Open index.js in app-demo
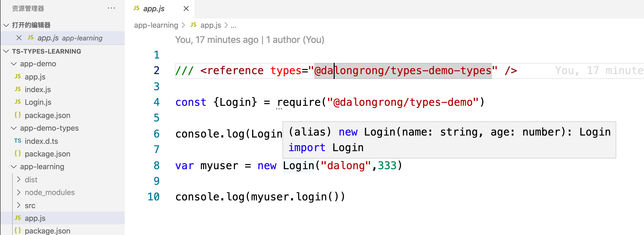644x235 pixels. point(63,89)
